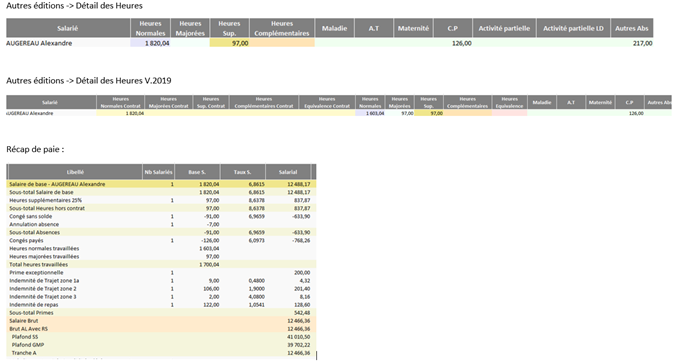This screenshot has height=362, width=674.
Task: Select the Indemnité de repas row label
Action: point(34,305)
